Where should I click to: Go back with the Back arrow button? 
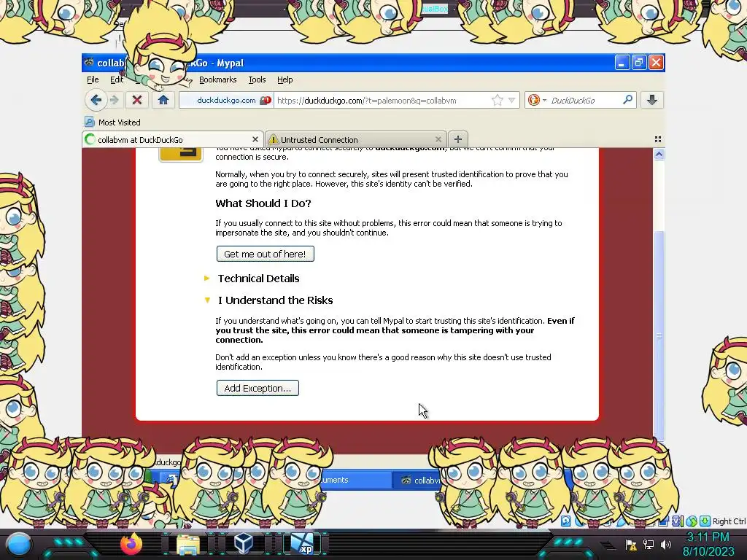coord(96,100)
